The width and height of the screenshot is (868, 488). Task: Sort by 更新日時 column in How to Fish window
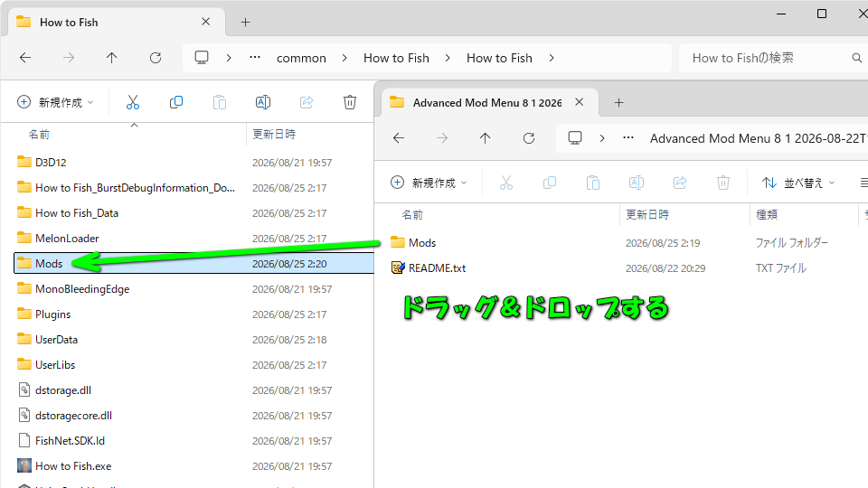[x=274, y=134]
